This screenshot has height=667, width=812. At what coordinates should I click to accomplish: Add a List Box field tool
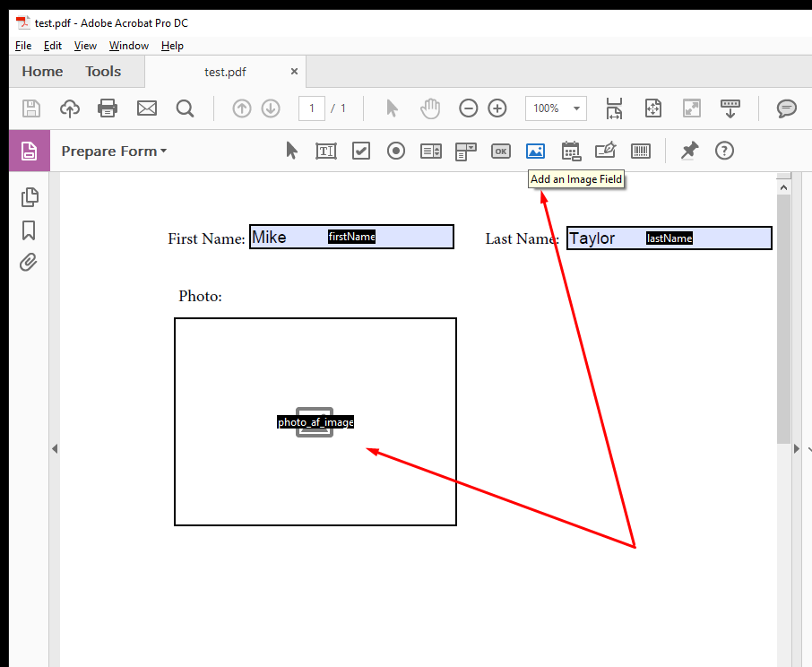[431, 152]
